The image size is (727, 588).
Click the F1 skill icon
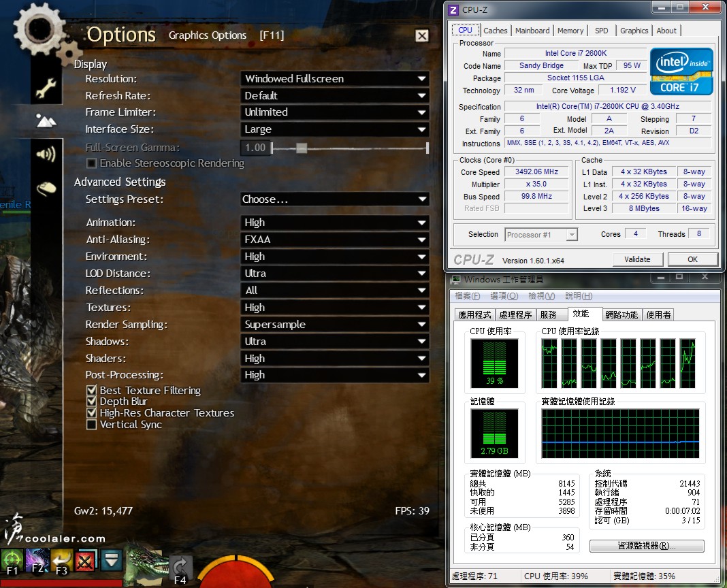pos(12,561)
